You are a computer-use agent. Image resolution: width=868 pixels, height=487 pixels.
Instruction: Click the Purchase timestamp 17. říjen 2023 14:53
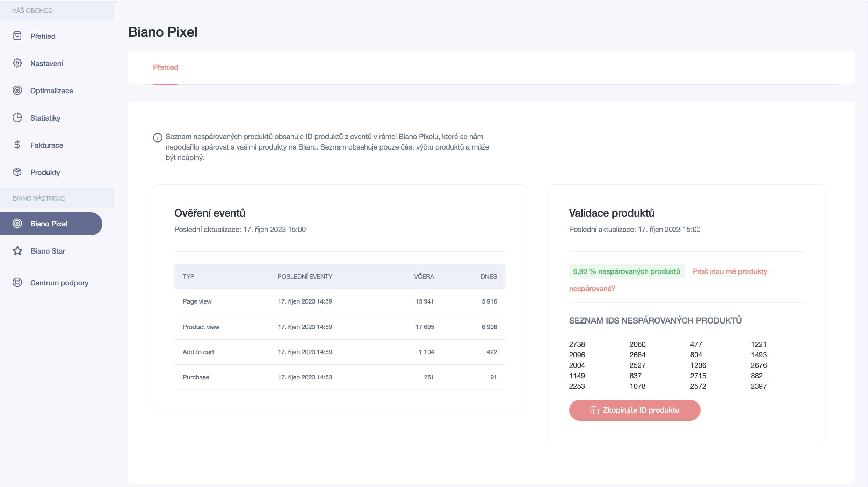tap(305, 377)
